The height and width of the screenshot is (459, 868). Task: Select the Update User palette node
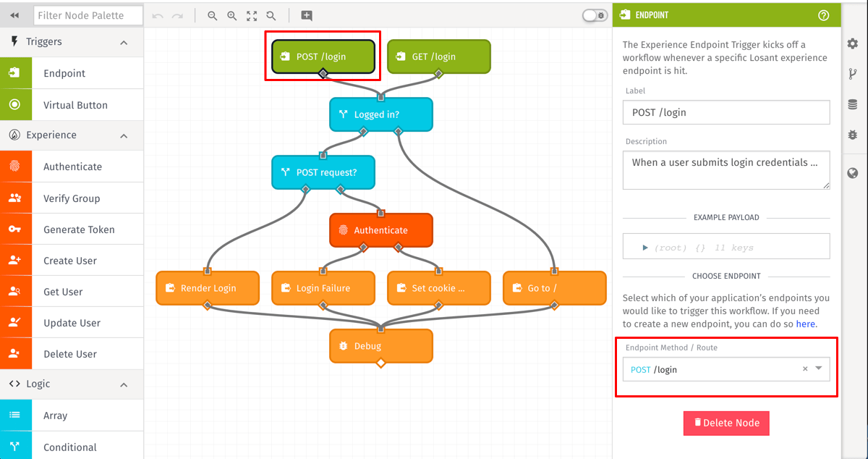pyautogui.click(x=72, y=323)
